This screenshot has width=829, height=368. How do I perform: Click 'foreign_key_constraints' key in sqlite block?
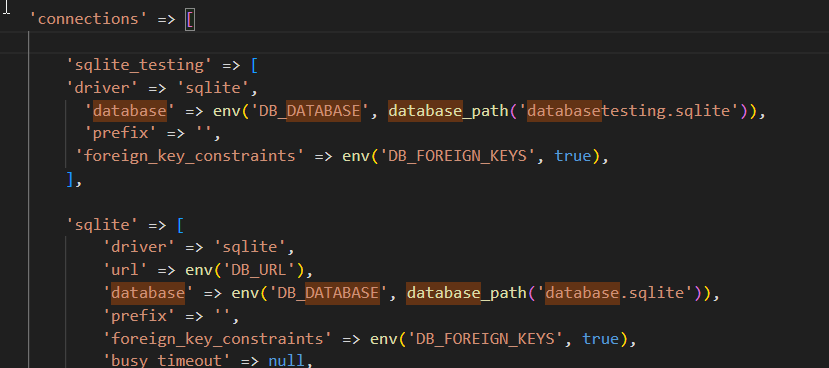click(x=217, y=338)
